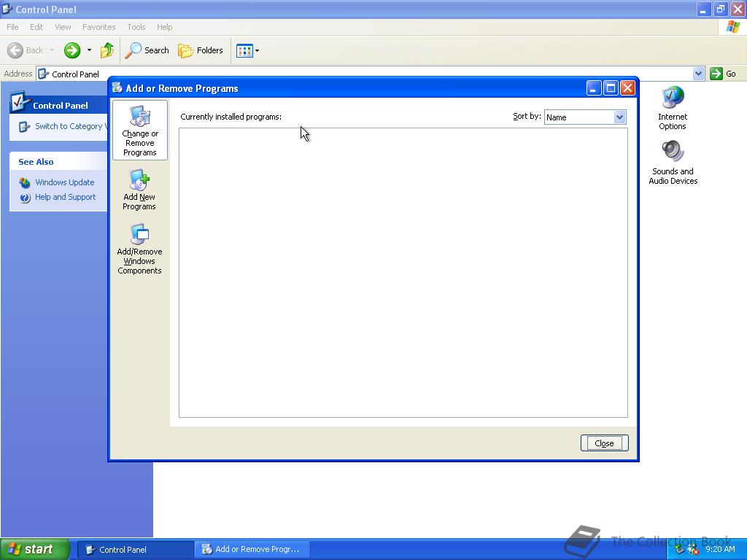The image size is (747, 560).
Task: Open Add/Remove Windows Components
Action: pyautogui.click(x=139, y=249)
